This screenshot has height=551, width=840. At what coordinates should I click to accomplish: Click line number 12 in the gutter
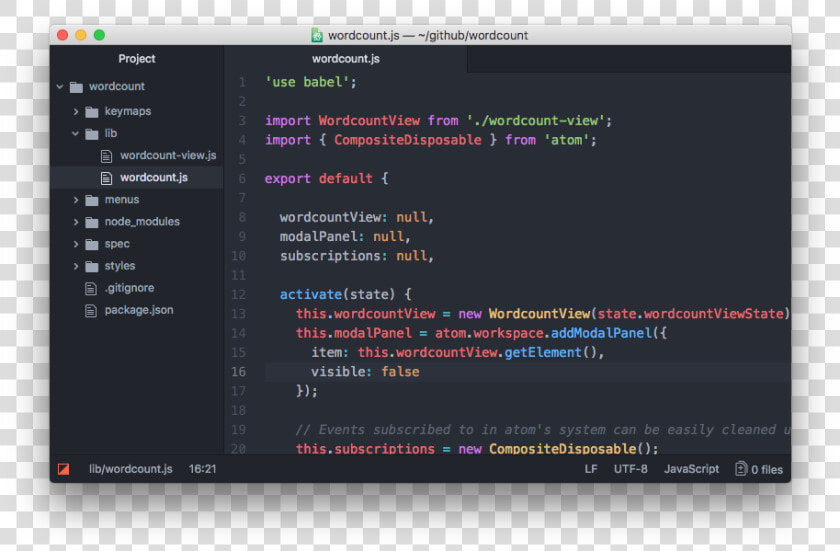(238, 295)
